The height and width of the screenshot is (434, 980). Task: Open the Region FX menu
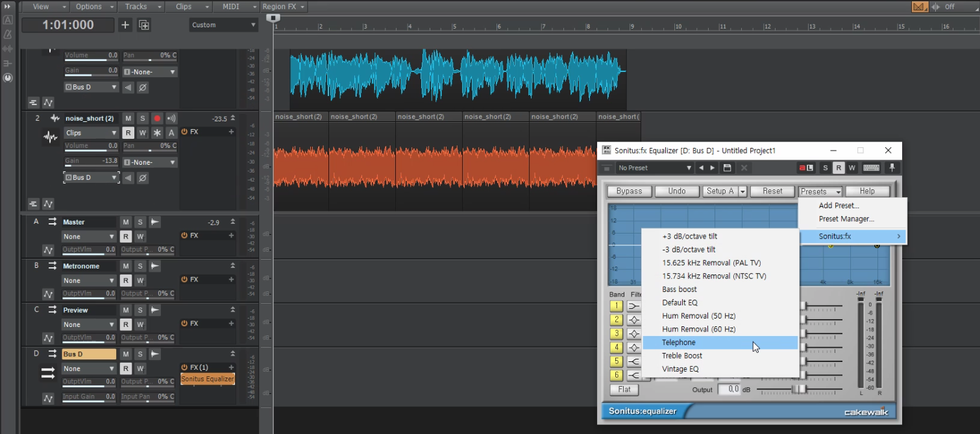pos(284,6)
